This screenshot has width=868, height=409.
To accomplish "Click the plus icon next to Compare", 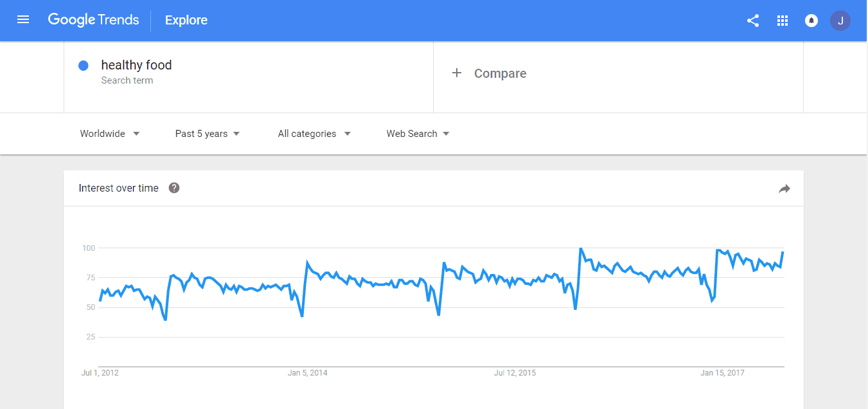I will 457,73.
